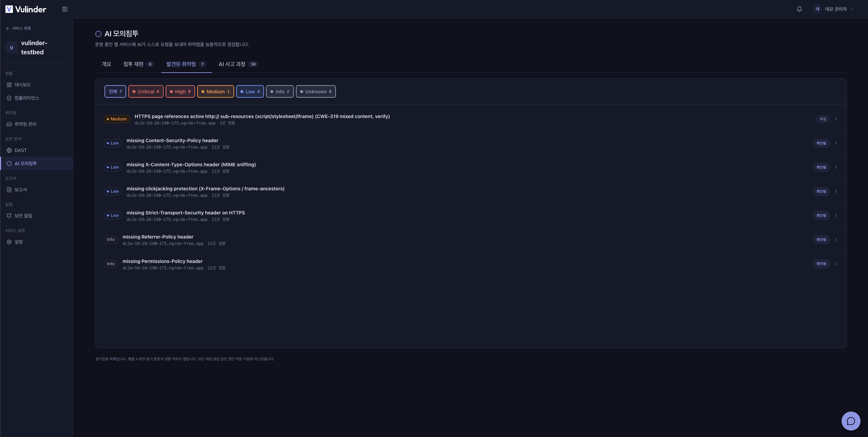Toggle the Medium 1 severity filter
This screenshot has height=437, width=868.
(215, 92)
